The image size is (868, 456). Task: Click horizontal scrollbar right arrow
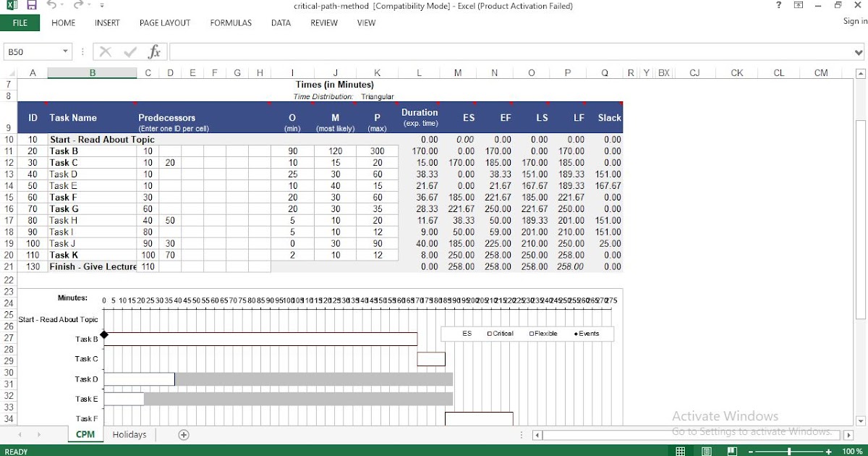[848, 435]
